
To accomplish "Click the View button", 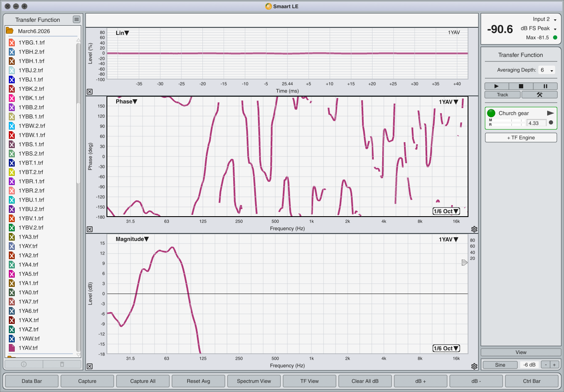I will pos(521,352).
